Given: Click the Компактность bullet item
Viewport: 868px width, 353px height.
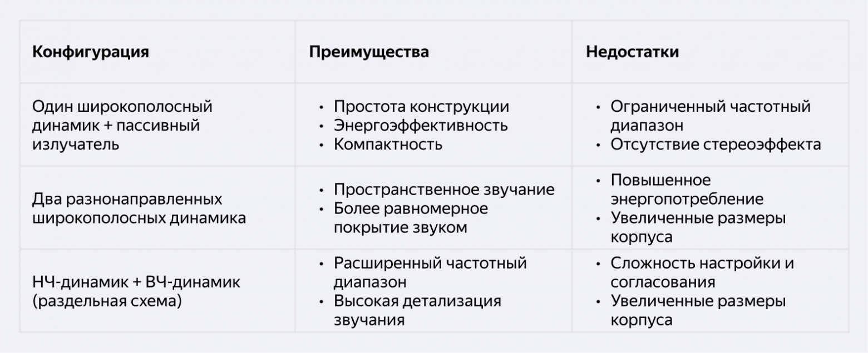Looking at the screenshot, I should 388,145.
